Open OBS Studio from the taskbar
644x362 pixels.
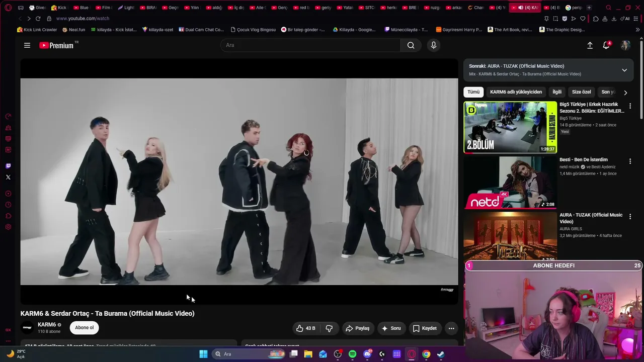pyautogui.click(x=338, y=354)
